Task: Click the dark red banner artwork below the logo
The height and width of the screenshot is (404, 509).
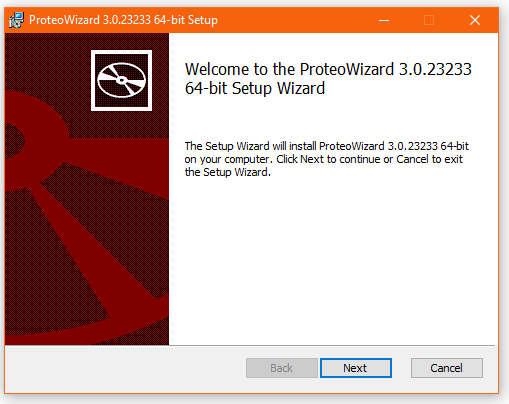Action: 87,233
